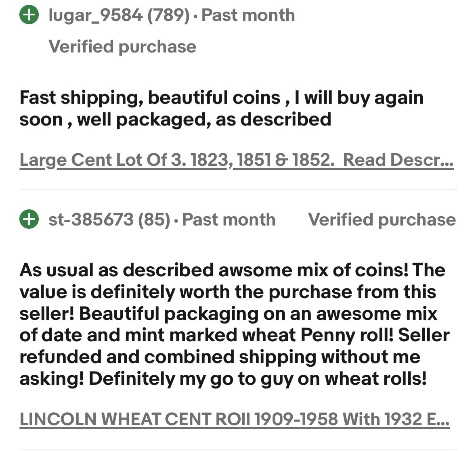Click the feedback score (789)
This screenshot has height=451, width=476.
[x=168, y=15]
